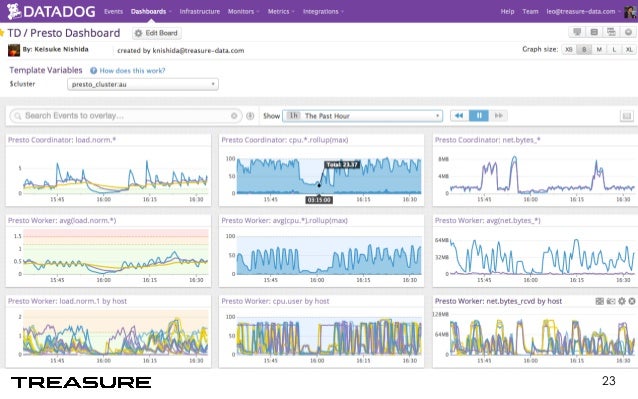Clear the events search with the x icon
Image resolution: width=638 pixels, height=399 pixels.
pos(234,116)
